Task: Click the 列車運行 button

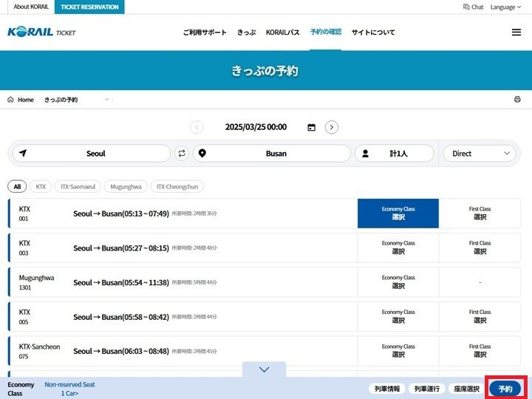Action: [427, 389]
